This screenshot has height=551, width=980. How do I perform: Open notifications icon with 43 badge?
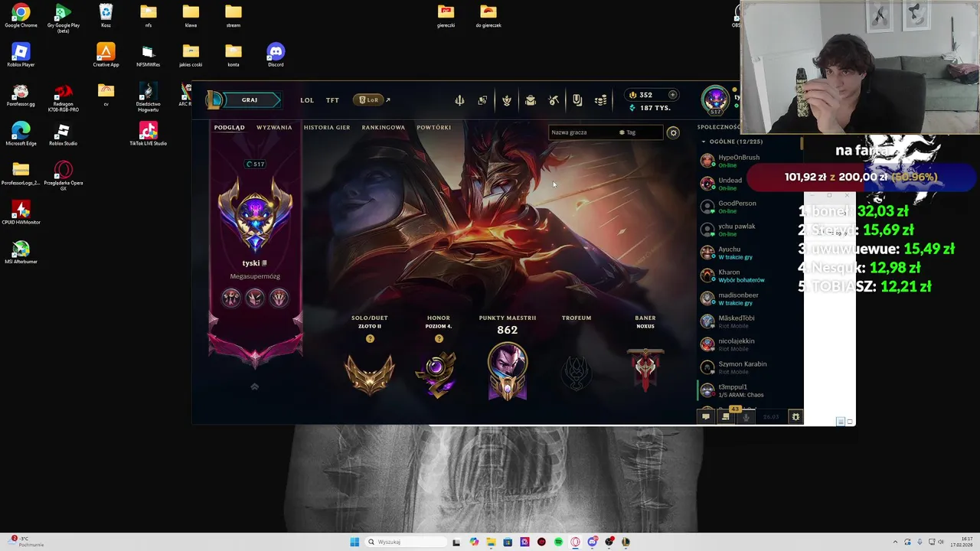[x=726, y=417]
